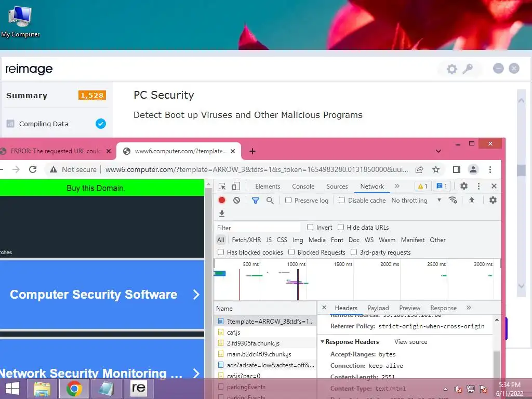Viewport: 532px width, 399px height.
Task: Open DevTools customize three-dot menu
Action: [478, 186]
